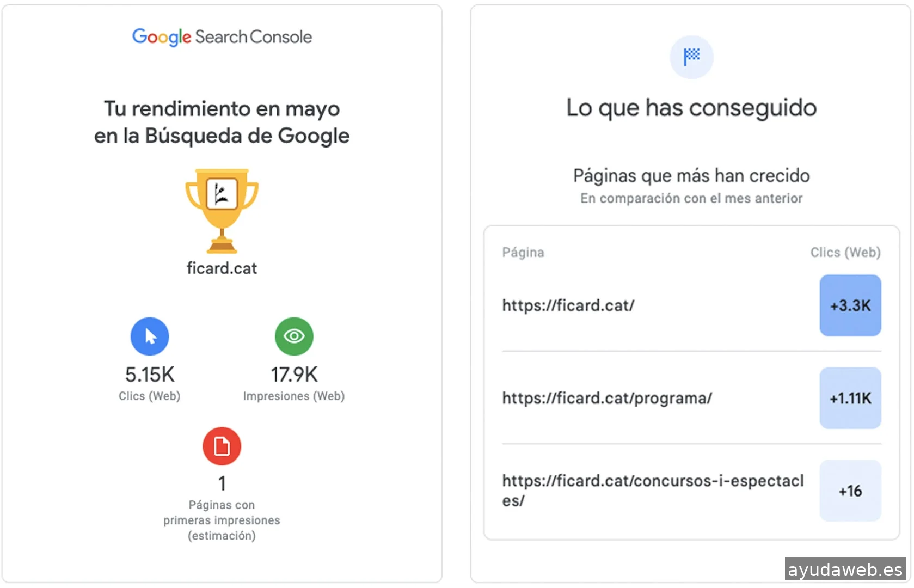Click the red document pages icon
This screenshot has height=588, width=914.
click(222, 446)
